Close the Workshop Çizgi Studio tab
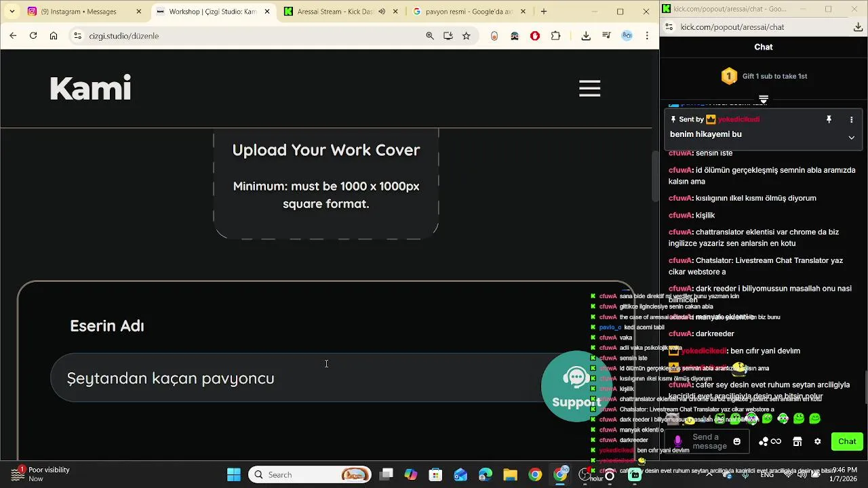This screenshot has height=488, width=868. click(x=267, y=12)
